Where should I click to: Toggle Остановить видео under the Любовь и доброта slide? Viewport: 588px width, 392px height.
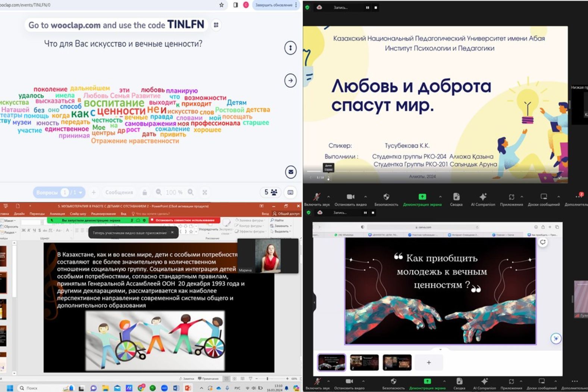pos(350,199)
